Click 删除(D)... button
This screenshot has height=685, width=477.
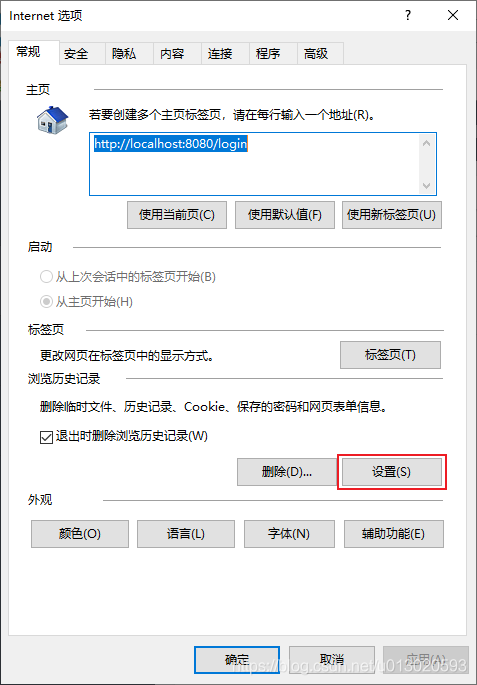pos(287,472)
